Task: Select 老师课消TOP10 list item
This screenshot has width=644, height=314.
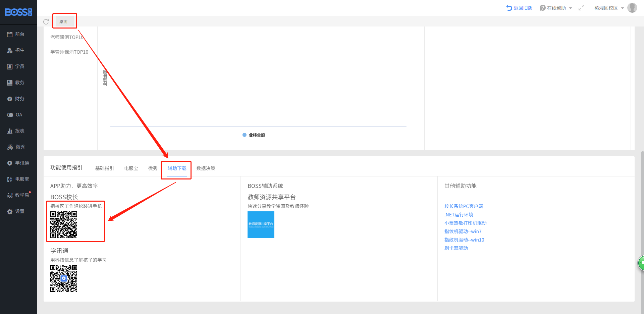Action: point(67,37)
